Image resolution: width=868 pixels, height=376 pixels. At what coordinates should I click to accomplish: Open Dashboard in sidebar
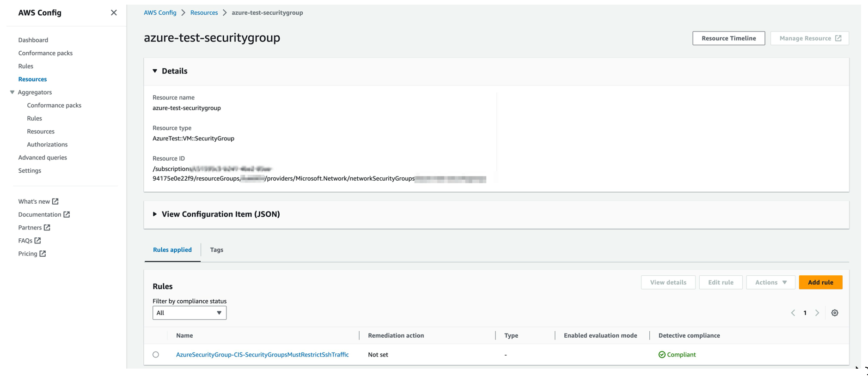(x=33, y=40)
